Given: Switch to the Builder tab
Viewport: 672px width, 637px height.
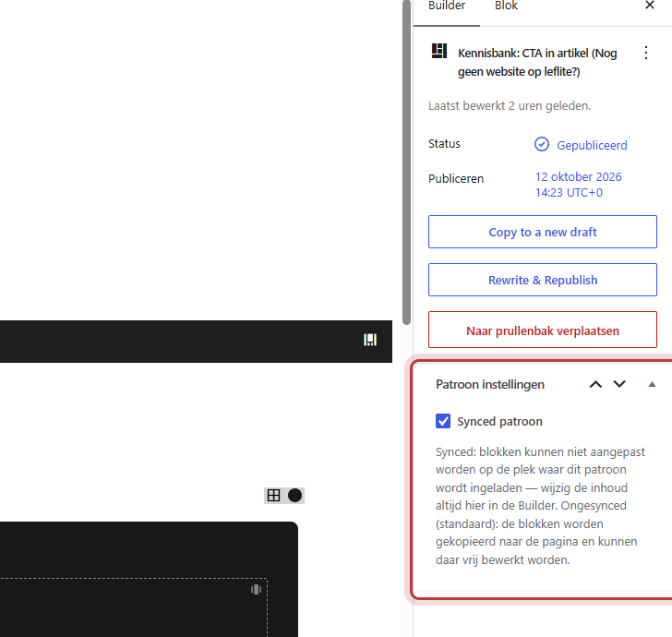Looking at the screenshot, I should click(x=447, y=6).
